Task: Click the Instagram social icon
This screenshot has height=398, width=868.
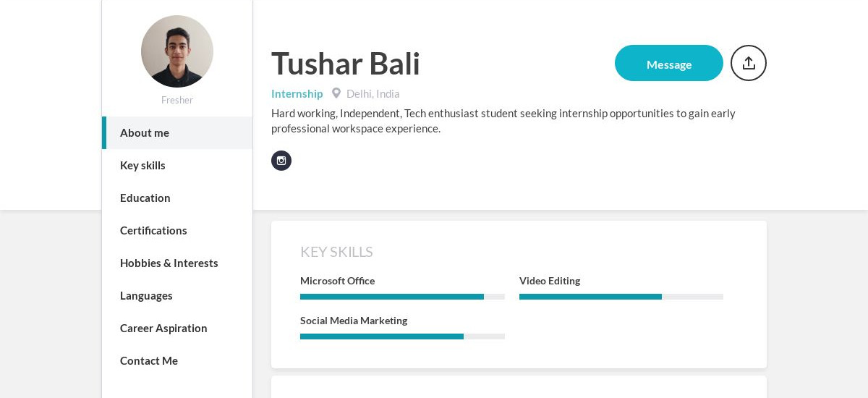Action: (281, 161)
